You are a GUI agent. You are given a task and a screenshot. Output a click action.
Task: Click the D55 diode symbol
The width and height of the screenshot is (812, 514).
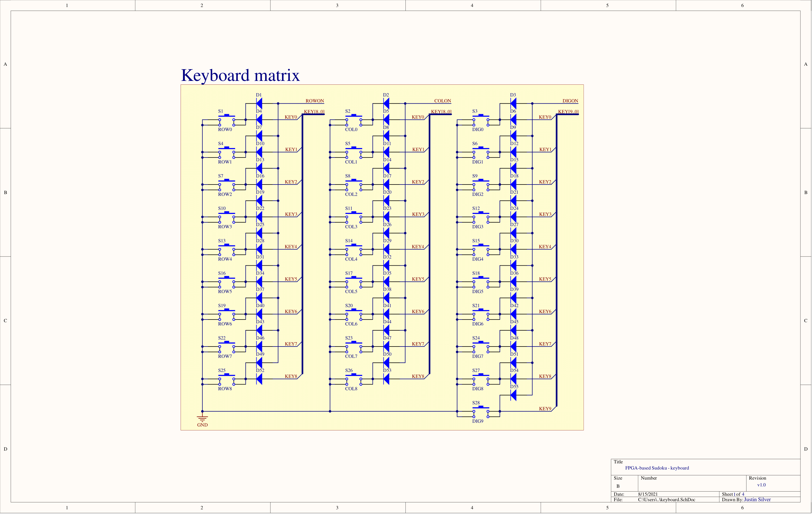tap(513, 395)
